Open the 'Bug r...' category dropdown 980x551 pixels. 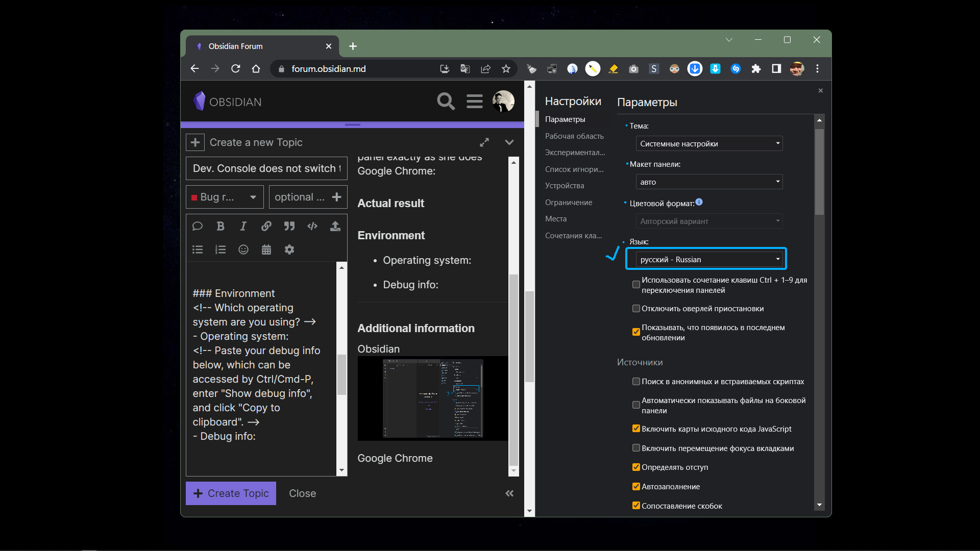point(225,197)
